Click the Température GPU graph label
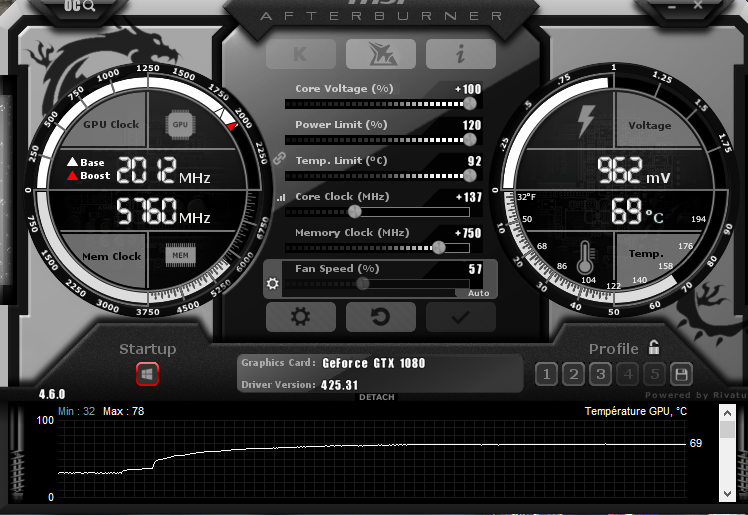Image resolution: width=748 pixels, height=515 pixels. (636, 412)
